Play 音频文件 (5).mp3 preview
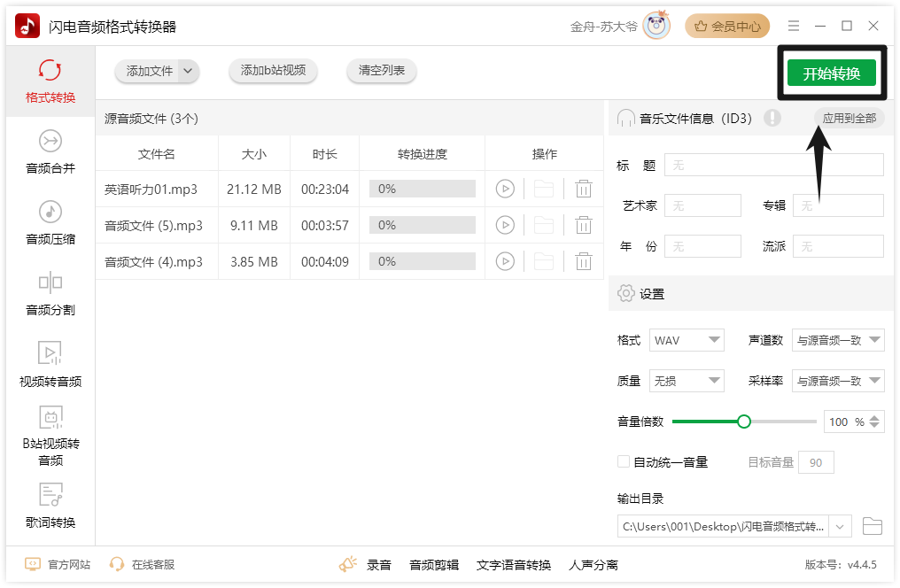Viewport: 900px width, 588px height. point(505,226)
